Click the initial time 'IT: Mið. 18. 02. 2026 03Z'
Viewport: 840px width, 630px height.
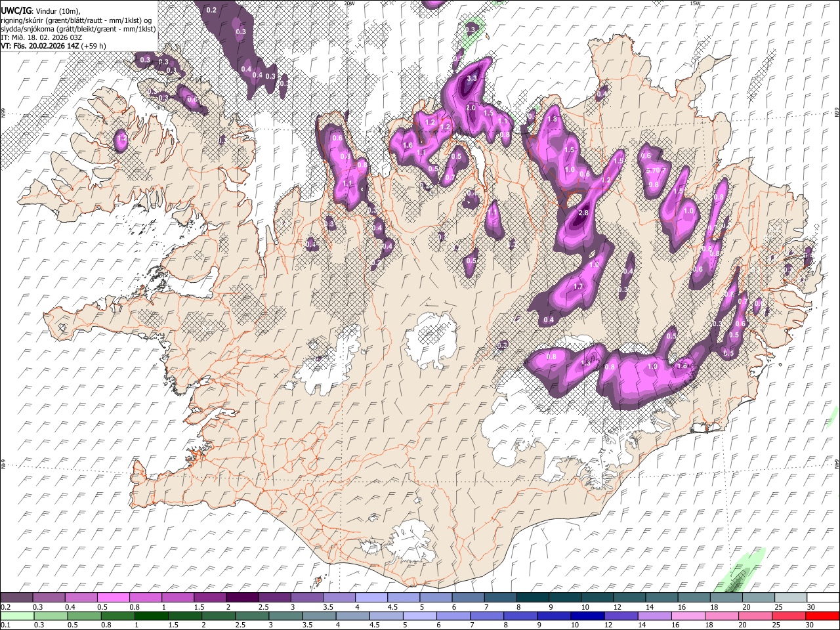point(41,37)
